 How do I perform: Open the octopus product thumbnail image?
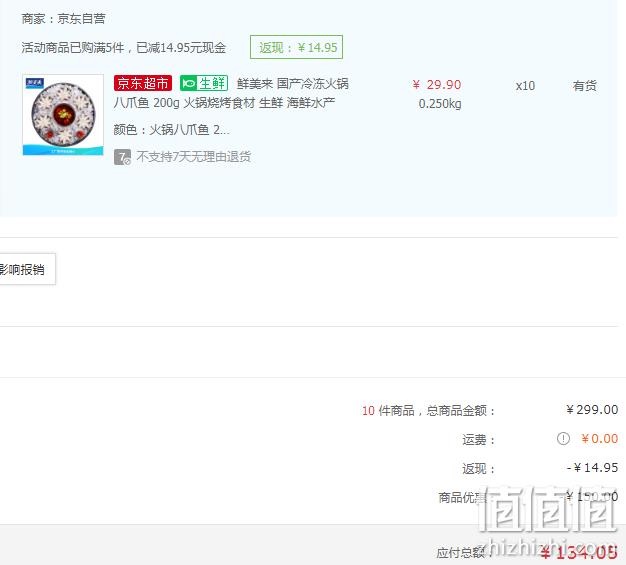(63, 115)
